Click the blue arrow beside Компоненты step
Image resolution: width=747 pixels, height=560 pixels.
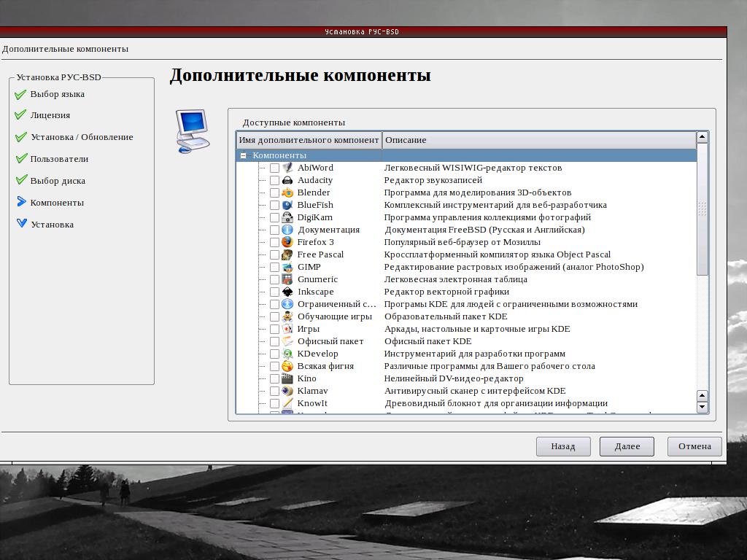click(21, 202)
